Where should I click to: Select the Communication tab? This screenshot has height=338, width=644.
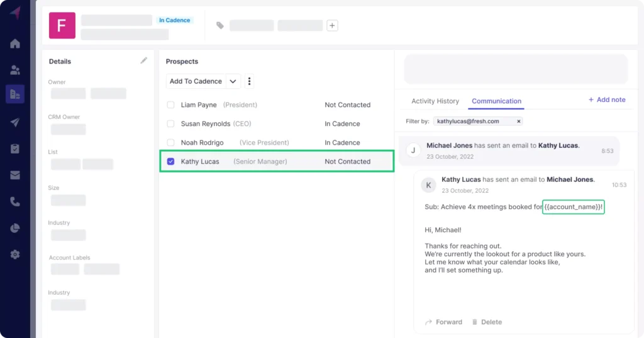click(x=496, y=101)
